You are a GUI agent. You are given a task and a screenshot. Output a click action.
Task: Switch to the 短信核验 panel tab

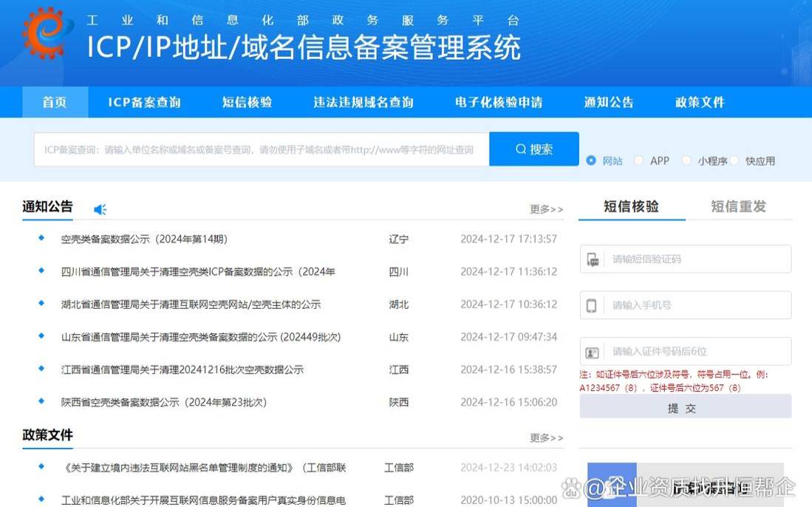631,207
